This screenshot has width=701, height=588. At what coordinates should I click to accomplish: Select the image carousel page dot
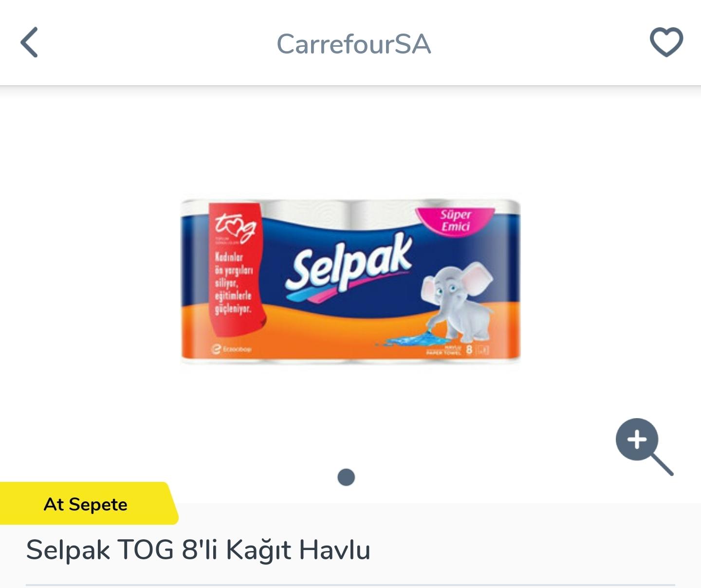pos(346,477)
